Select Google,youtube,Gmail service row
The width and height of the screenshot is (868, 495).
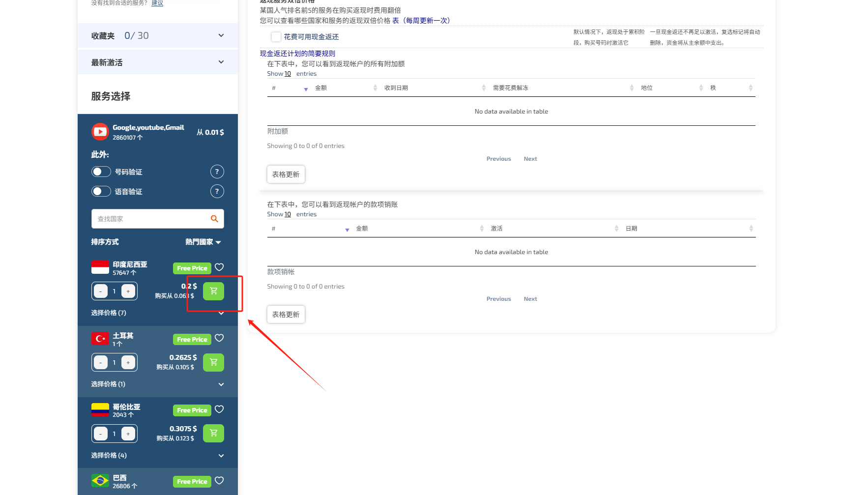[158, 132]
